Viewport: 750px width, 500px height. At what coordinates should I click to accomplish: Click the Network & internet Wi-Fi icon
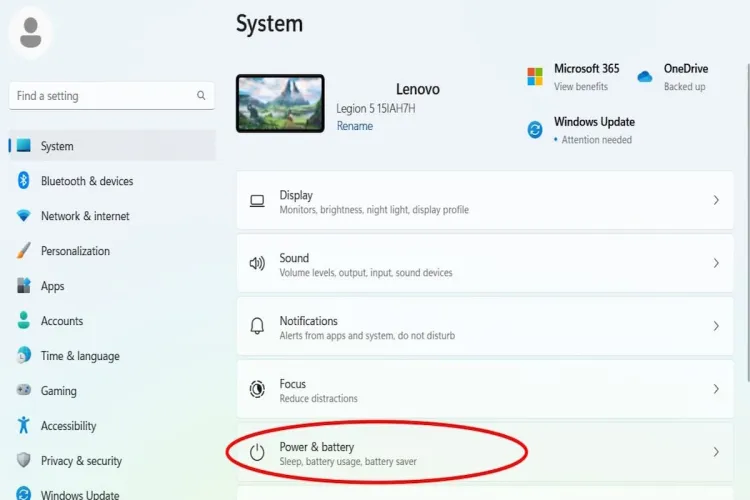pyautogui.click(x=24, y=216)
